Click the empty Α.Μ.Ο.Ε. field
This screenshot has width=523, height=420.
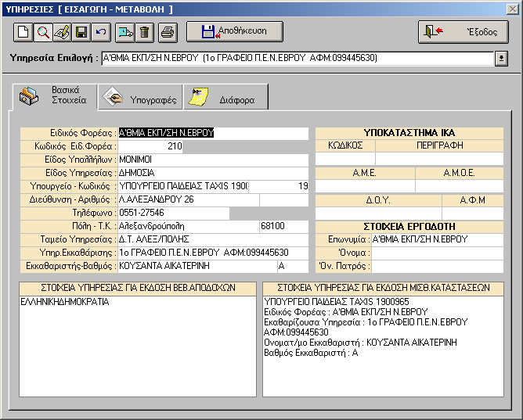pos(460,186)
